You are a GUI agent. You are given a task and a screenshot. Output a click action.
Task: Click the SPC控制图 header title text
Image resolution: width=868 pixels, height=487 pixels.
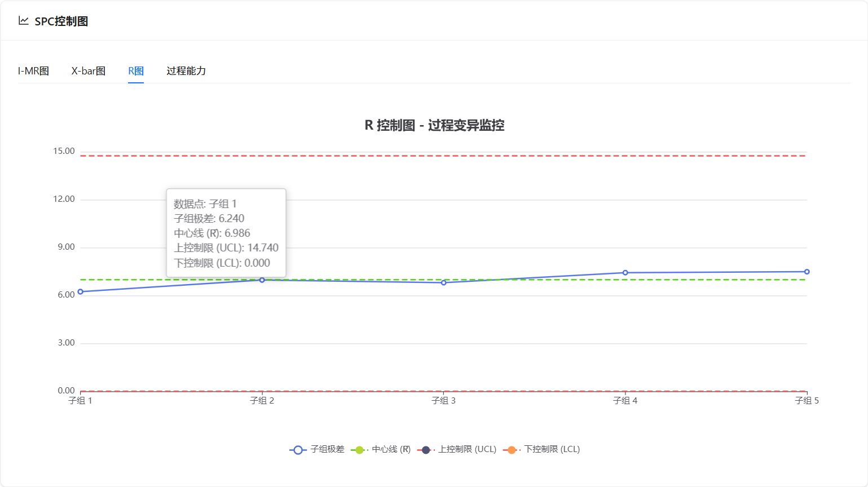tap(61, 21)
